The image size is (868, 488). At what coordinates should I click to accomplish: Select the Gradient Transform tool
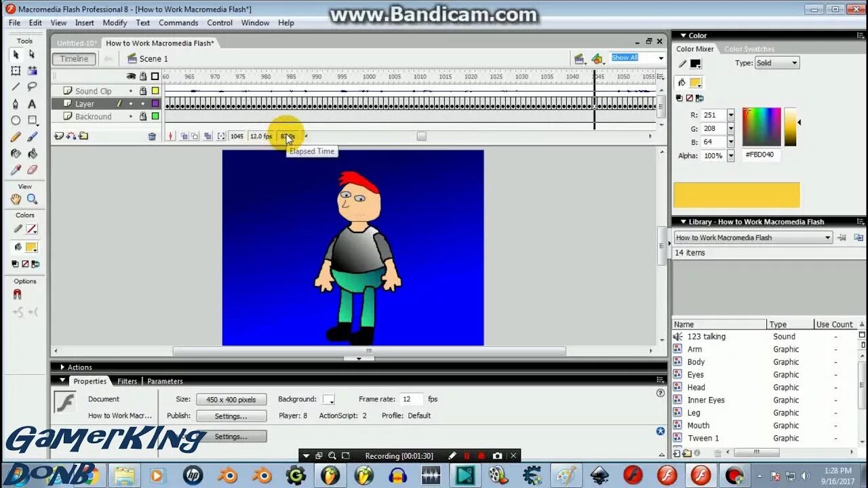point(32,70)
